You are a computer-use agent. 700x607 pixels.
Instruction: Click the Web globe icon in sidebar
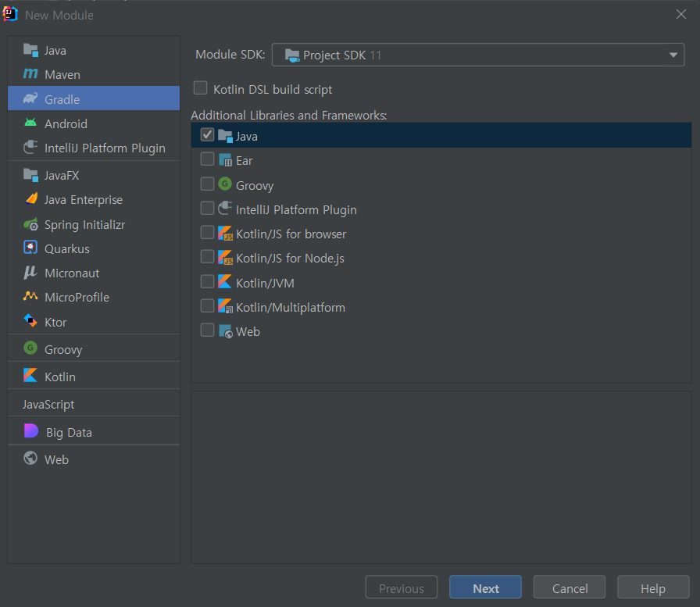coord(30,459)
